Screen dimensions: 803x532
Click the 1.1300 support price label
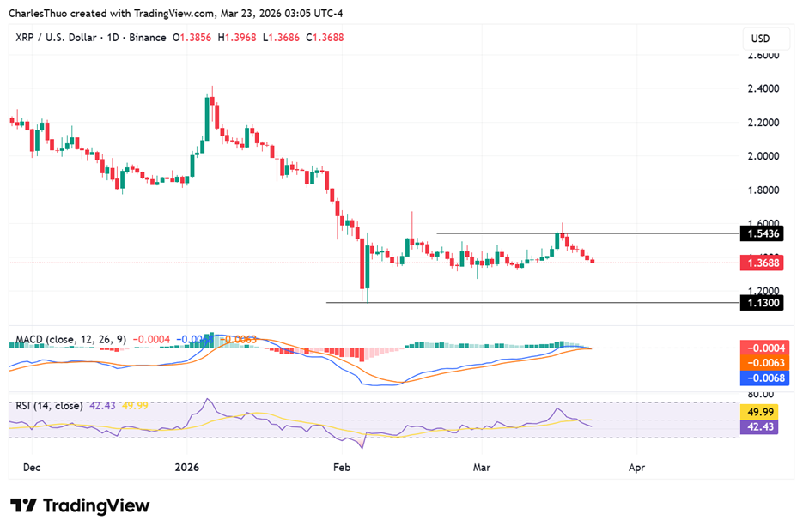(x=763, y=302)
